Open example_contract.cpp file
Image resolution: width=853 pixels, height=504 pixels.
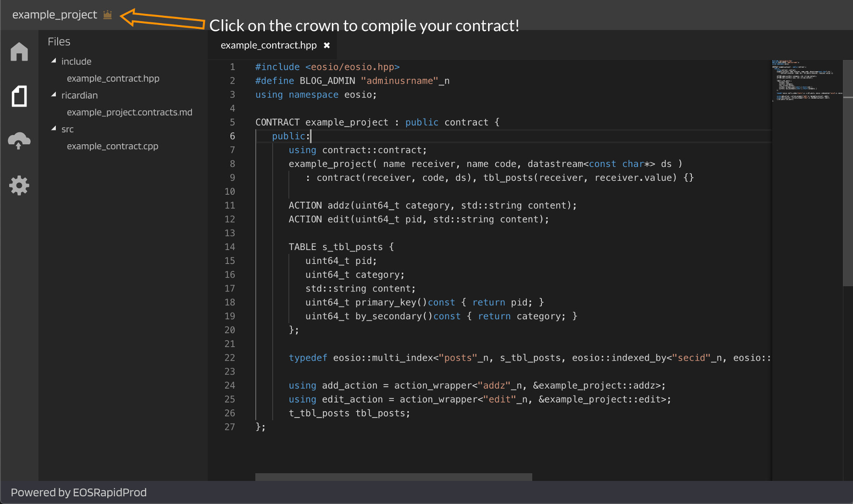pos(113,146)
